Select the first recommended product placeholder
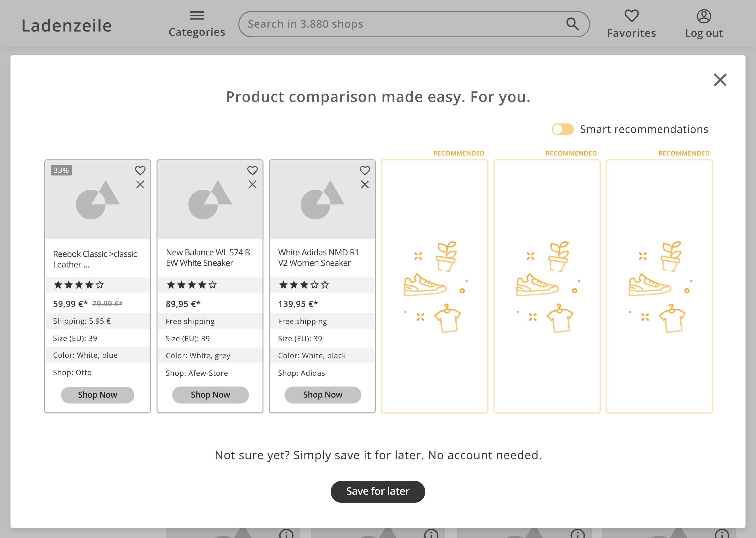This screenshot has width=756, height=538. pyautogui.click(x=434, y=287)
